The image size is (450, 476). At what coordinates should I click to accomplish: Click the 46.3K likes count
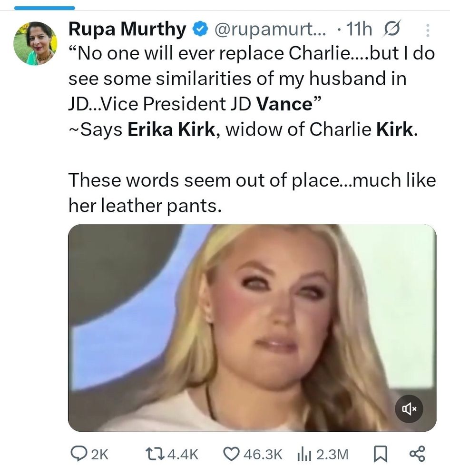point(262,454)
